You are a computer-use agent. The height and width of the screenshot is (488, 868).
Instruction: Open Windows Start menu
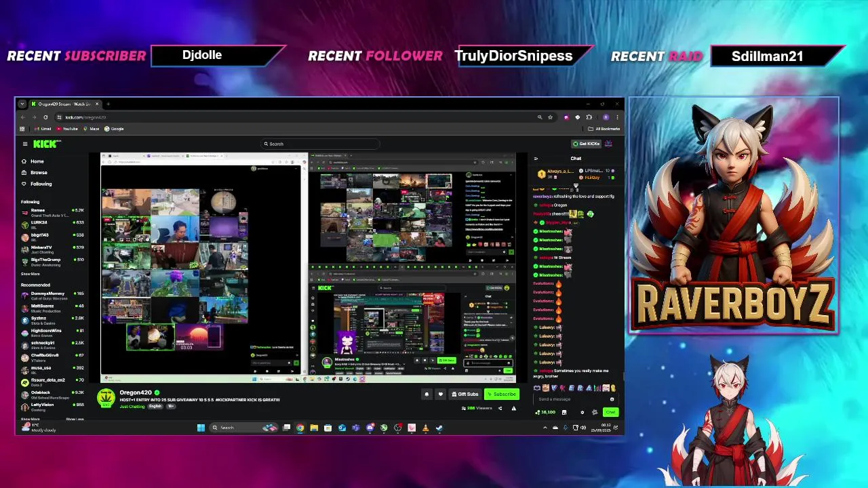[201, 428]
